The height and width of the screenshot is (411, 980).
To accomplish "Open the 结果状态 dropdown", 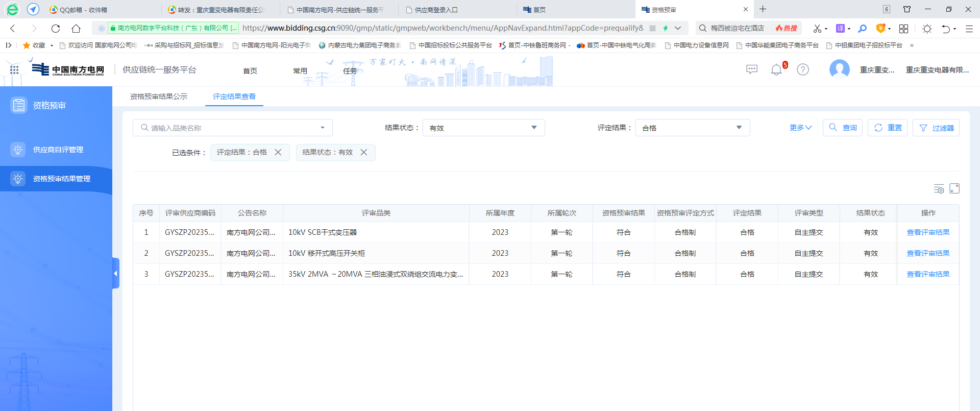I will pyautogui.click(x=483, y=128).
